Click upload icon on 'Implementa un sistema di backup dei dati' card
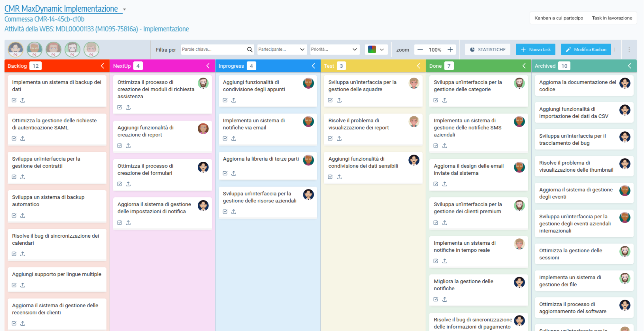The image size is (644, 331). tap(23, 100)
